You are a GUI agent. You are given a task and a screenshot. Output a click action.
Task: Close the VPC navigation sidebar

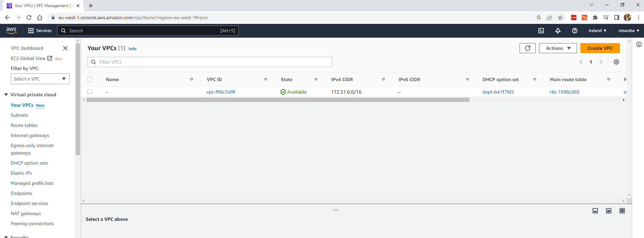tap(65, 48)
